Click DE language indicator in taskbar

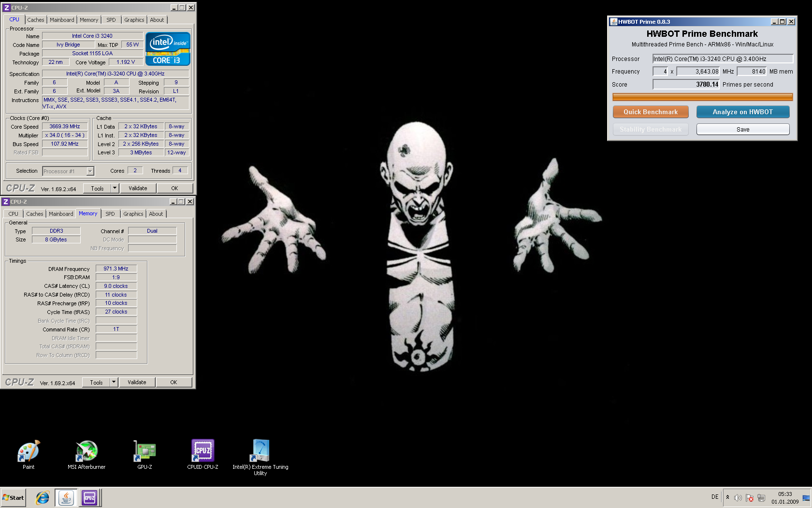pyautogui.click(x=715, y=497)
